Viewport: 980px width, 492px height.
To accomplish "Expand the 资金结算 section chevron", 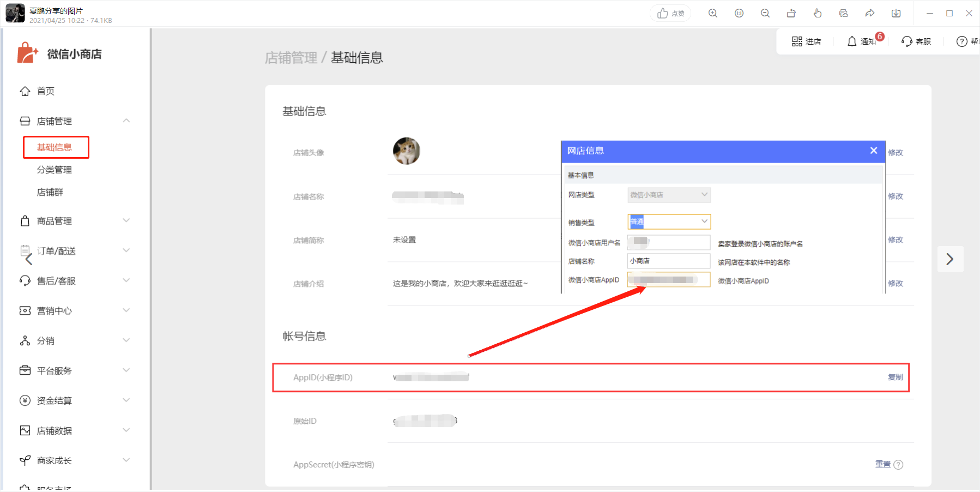I will (x=126, y=400).
